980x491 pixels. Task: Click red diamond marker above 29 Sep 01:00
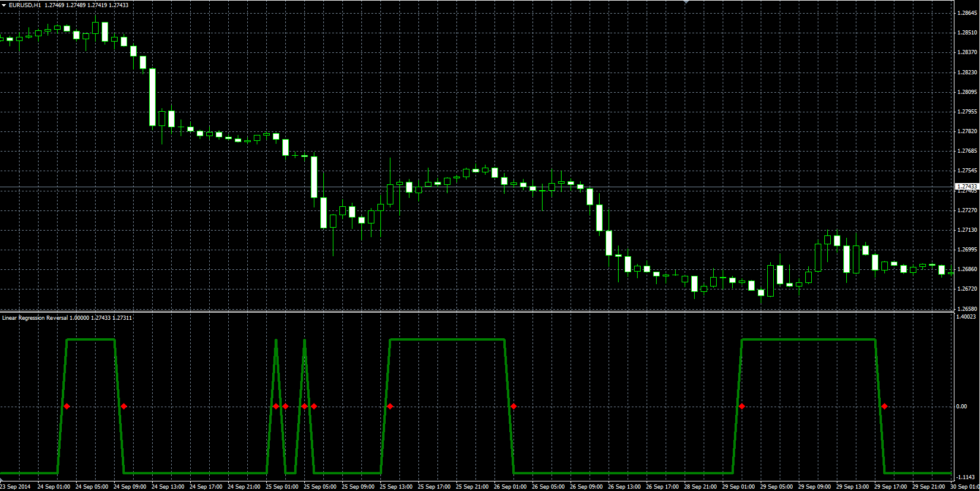pos(742,407)
